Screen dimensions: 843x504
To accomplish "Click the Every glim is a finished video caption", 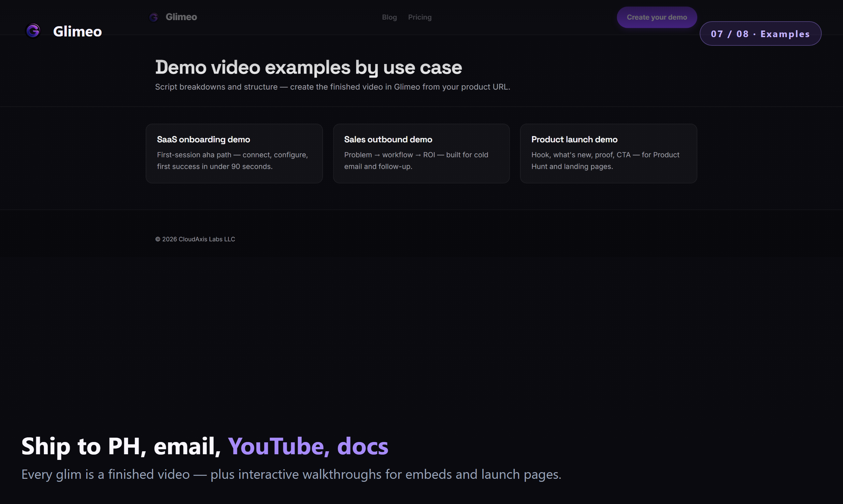I will [291, 474].
